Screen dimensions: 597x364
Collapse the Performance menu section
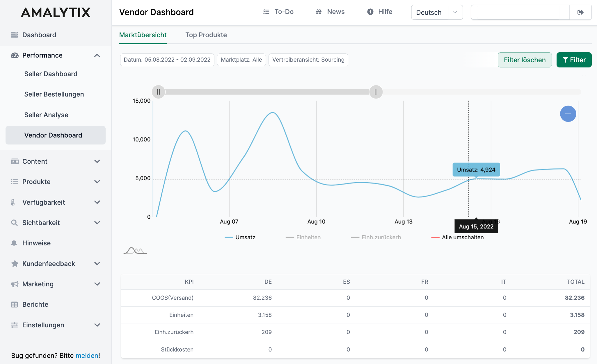coord(97,55)
